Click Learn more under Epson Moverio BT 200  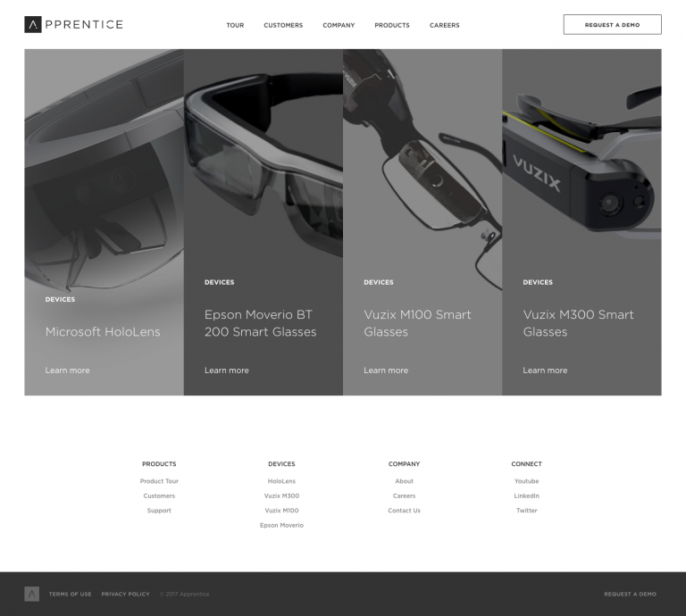227,370
